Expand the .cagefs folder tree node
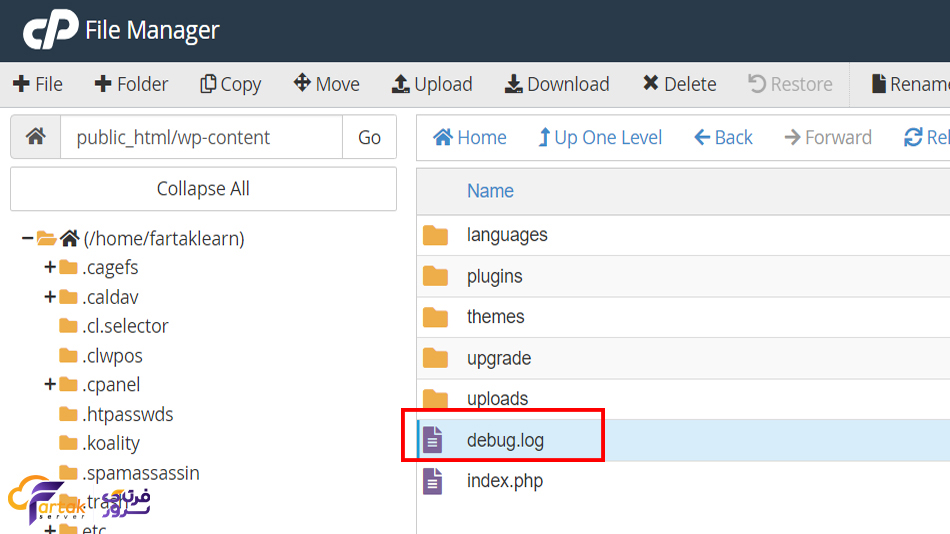The height and width of the screenshot is (534, 950). pyautogui.click(x=49, y=267)
